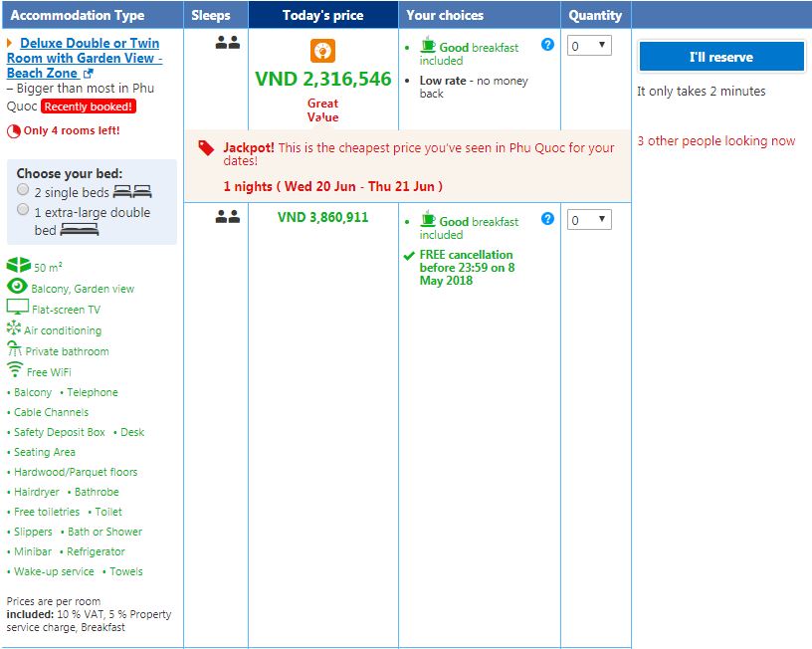Image resolution: width=812 pixels, height=649 pixels.
Task: Click the Flat-screen TV icon
Action: point(17,308)
